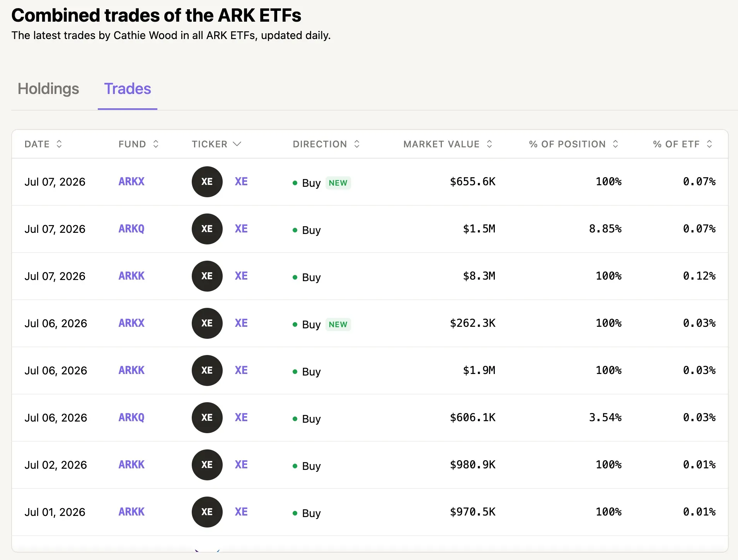
Task: Open the Ticker column dropdown chevron
Action: coord(237,144)
